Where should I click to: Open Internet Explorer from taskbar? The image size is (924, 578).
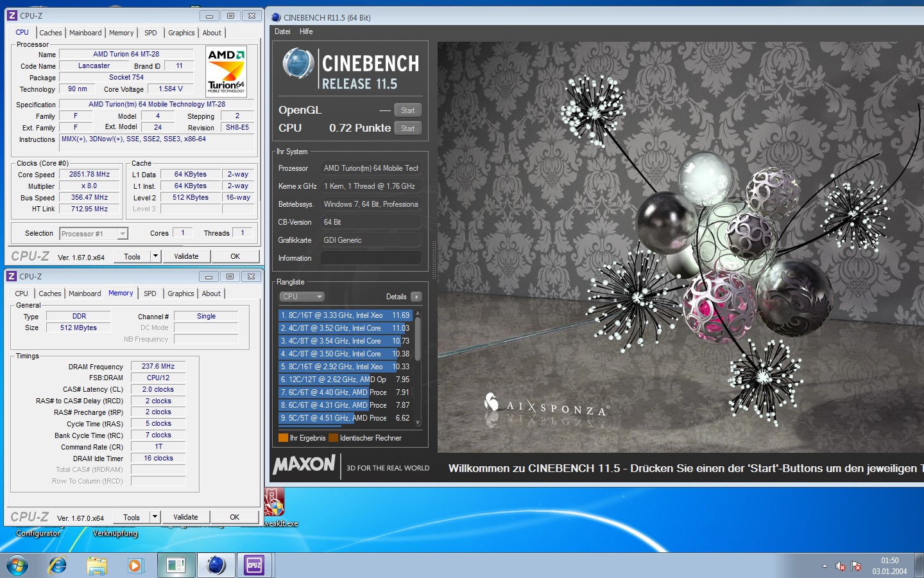(58, 565)
